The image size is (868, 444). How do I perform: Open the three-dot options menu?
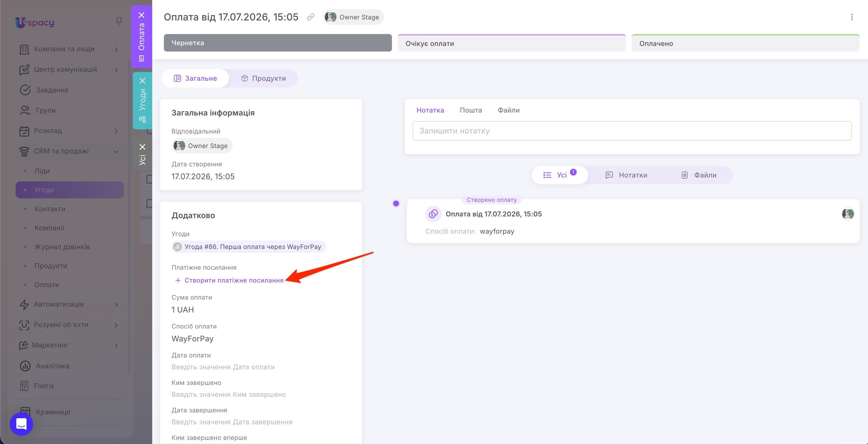coord(851,17)
